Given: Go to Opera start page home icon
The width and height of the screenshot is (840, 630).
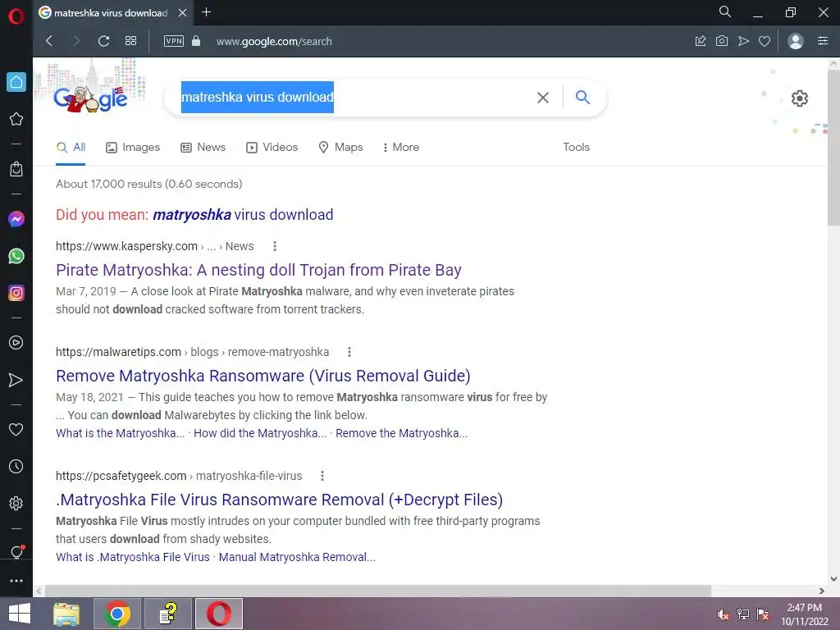Looking at the screenshot, I should point(16,82).
